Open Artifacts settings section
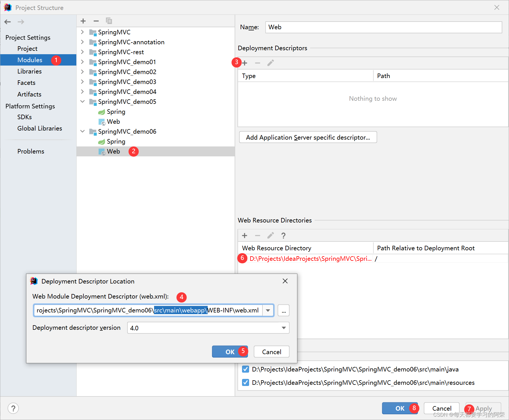The height and width of the screenshot is (420, 509). pos(30,94)
